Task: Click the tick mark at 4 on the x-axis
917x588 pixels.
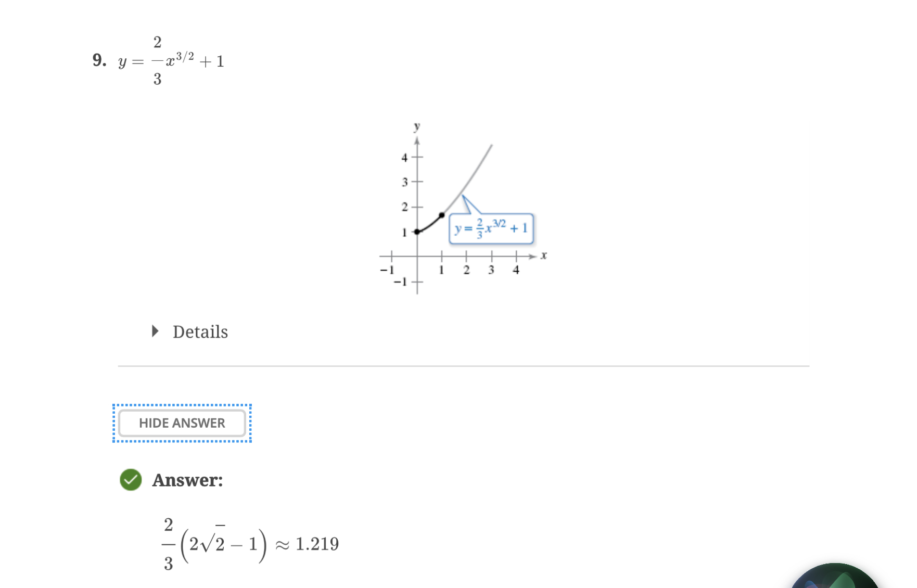Action: (x=516, y=256)
